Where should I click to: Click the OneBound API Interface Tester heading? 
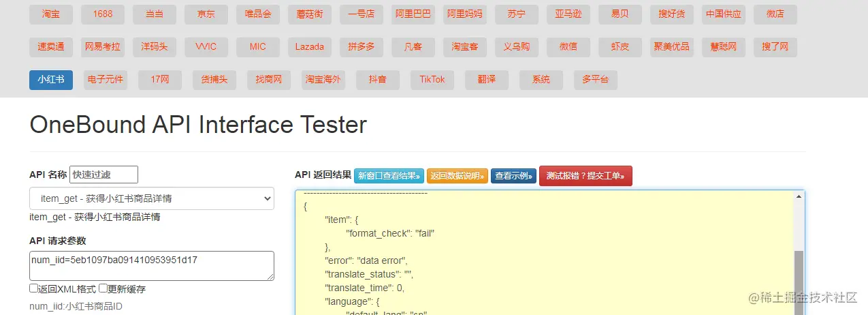click(x=198, y=125)
